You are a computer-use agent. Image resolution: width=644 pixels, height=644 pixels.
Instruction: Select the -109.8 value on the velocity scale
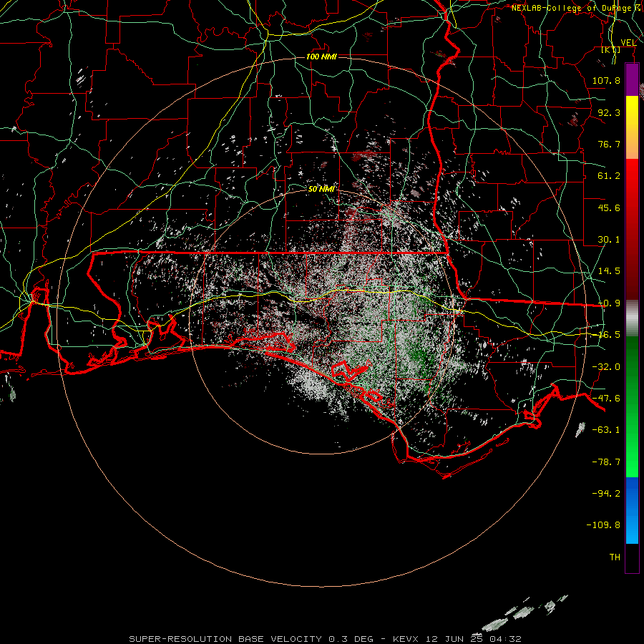tap(603, 525)
